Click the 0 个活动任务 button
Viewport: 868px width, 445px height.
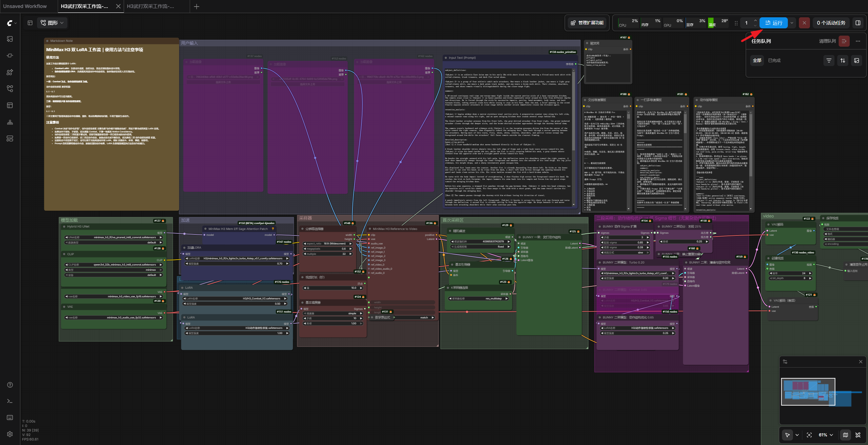831,23
